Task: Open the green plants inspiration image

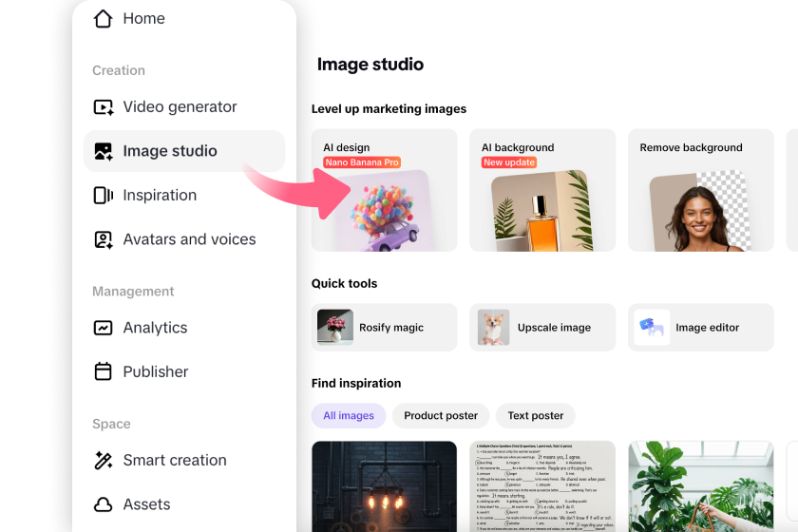Action: click(x=701, y=486)
